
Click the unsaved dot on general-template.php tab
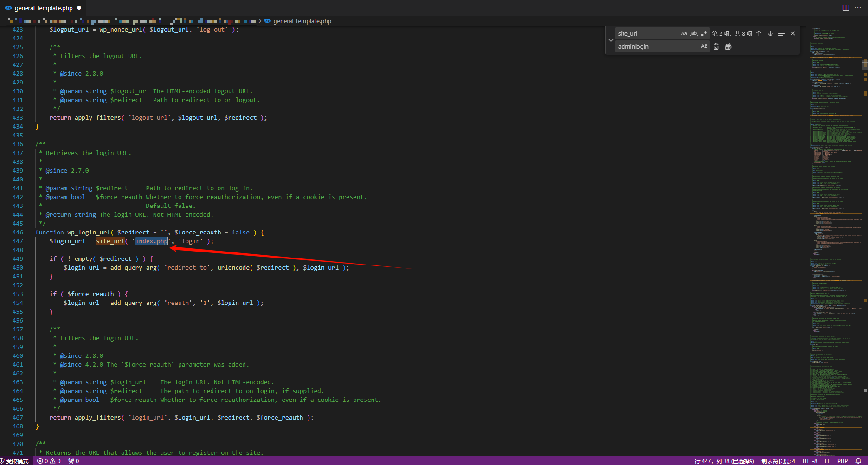pos(79,8)
